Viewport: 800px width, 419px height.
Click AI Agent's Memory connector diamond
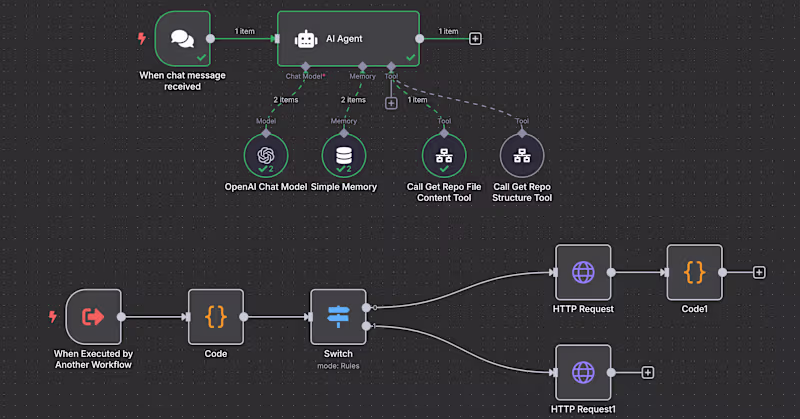coord(362,66)
